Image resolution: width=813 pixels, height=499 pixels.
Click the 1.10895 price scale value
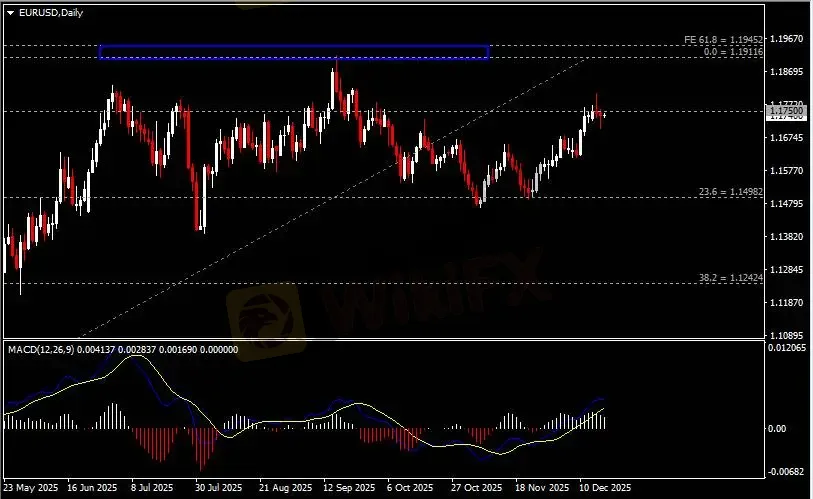tap(787, 335)
